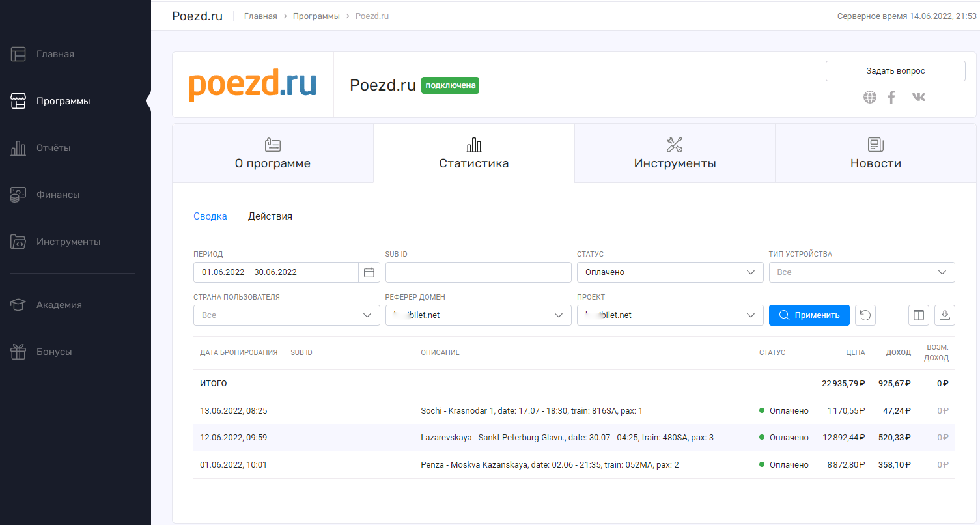Click the Применить button
980x525 pixels.
(809, 315)
